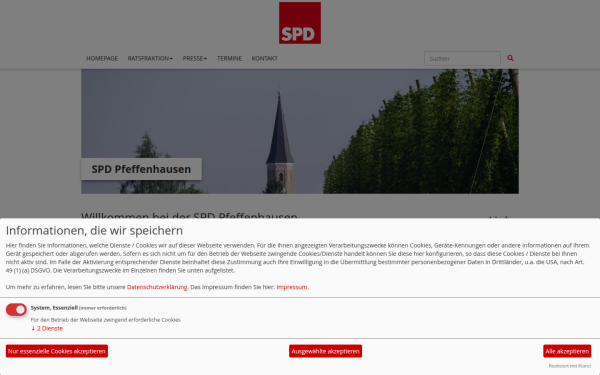The width and height of the screenshot is (600, 375).
Task: Click the church tower header image
Action: pos(300,131)
